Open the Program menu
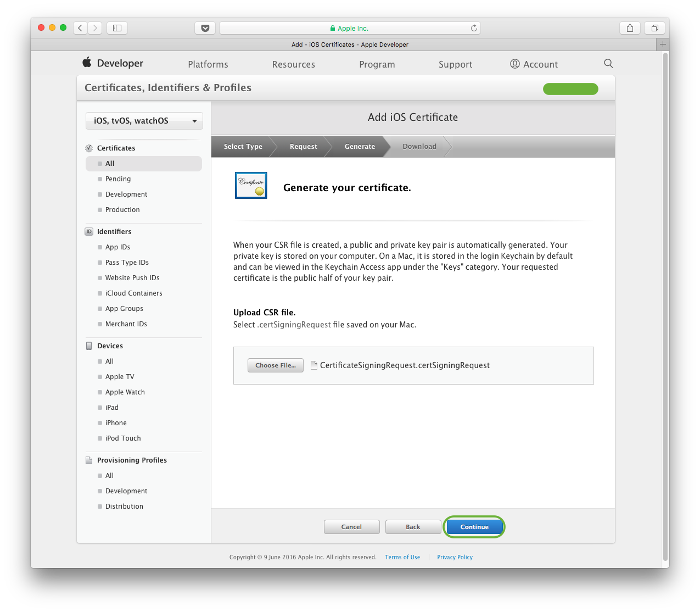Screen dimensions: 700x612 (x=377, y=64)
